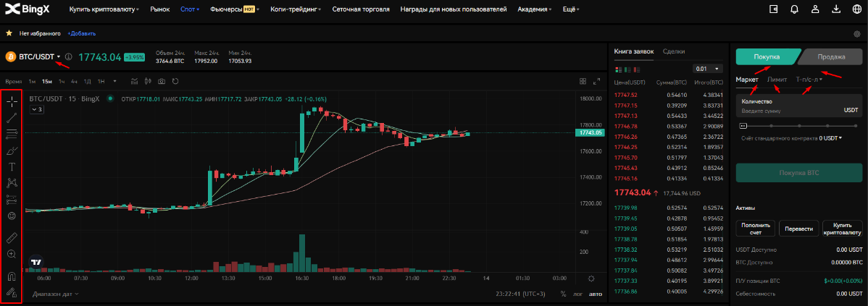Click the download app icon
This screenshot has width=868, height=306.
[x=836, y=9]
